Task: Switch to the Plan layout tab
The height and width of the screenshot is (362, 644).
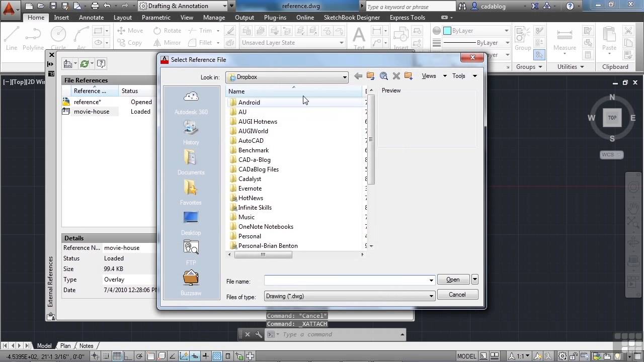Action: coord(65,346)
